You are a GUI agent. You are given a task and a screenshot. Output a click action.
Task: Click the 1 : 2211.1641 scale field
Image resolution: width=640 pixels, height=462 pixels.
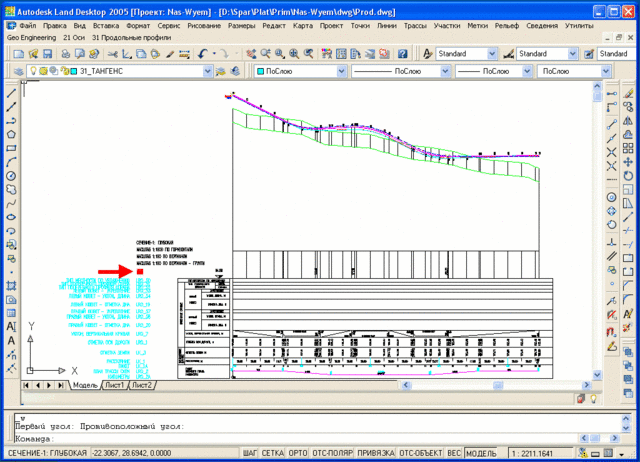pyautogui.click(x=540, y=453)
